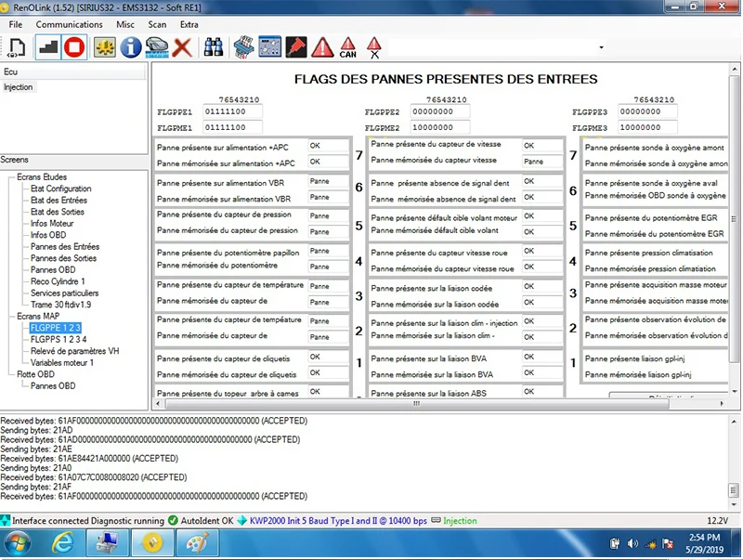This screenshot has width=743, height=560.
Task: Open Internet Explorer from the taskbar
Action: coord(62,543)
